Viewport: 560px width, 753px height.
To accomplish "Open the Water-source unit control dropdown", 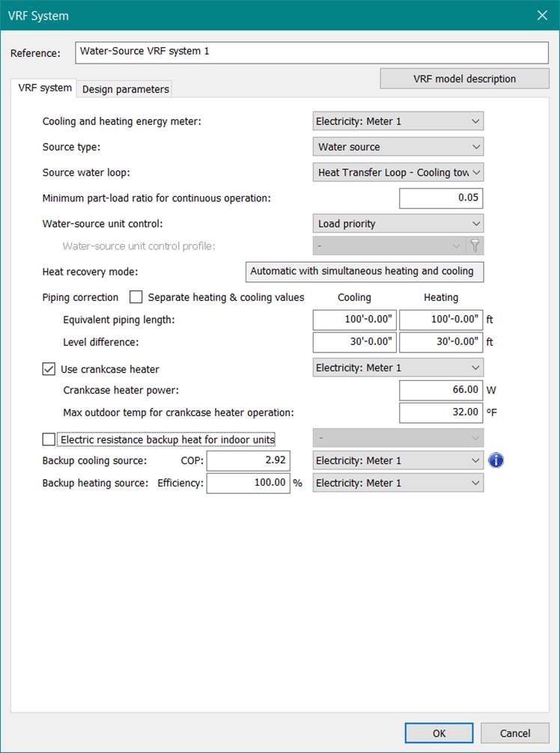I will 398,223.
